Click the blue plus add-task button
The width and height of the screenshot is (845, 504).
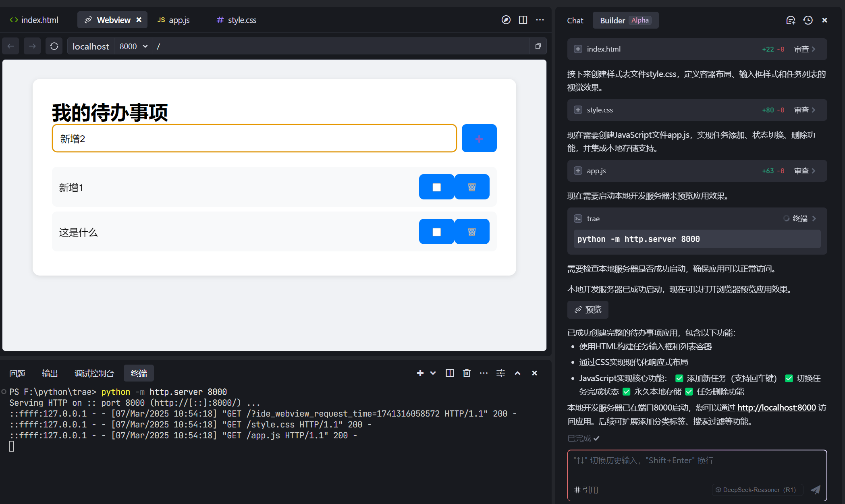pyautogui.click(x=479, y=139)
